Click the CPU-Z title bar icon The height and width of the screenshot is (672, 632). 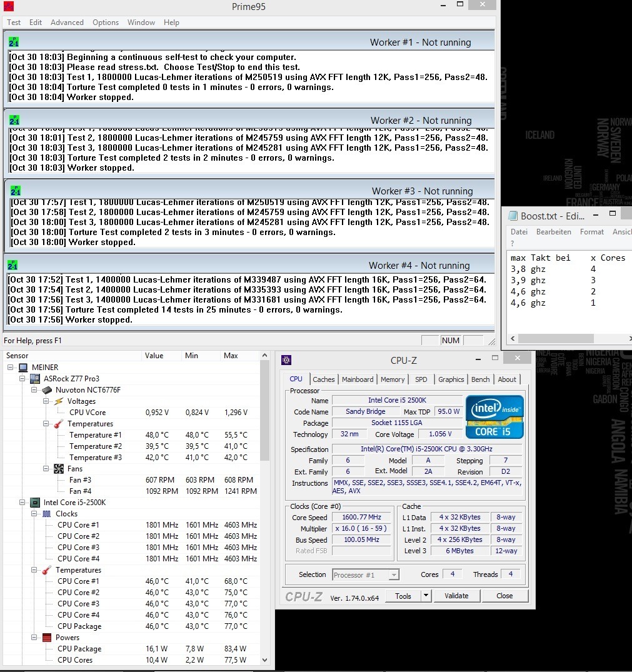pyautogui.click(x=286, y=360)
